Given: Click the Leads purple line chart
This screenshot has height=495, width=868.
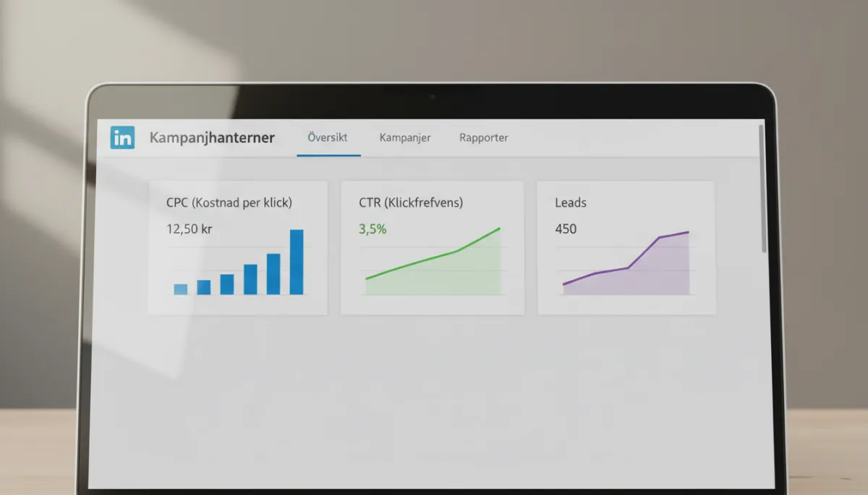Looking at the screenshot, I should click(x=626, y=263).
